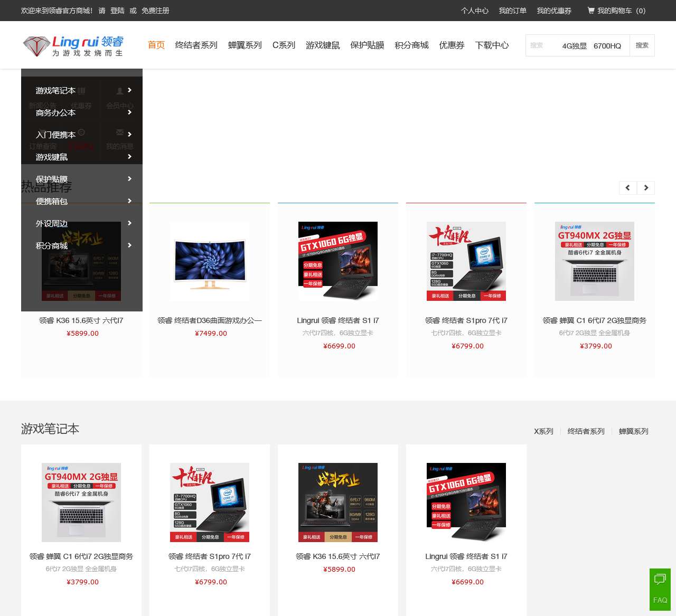Select C系列 in the main navigation
Viewport: 676px width, 616px height.
pos(284,45)
